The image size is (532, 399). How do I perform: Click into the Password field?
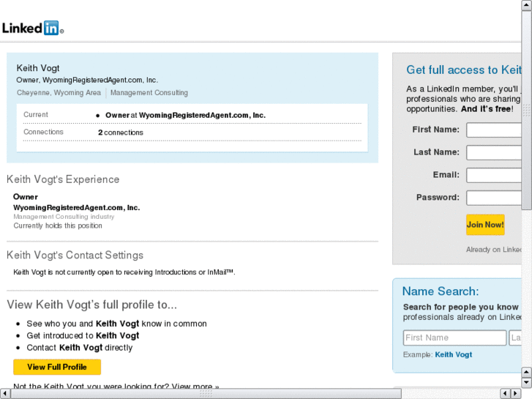[x=494, y=198]
